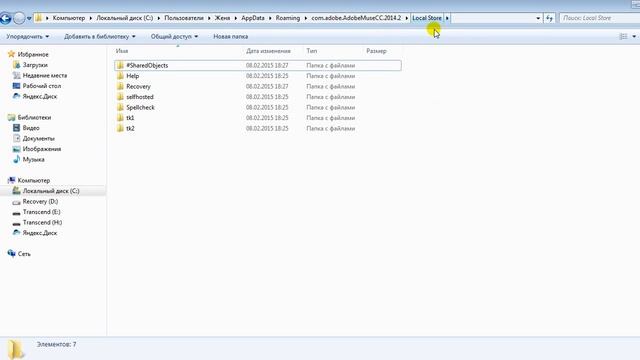Screen dimensions: 640x360
Task: Open the address bar history dropdown
Action: (538, 18)
